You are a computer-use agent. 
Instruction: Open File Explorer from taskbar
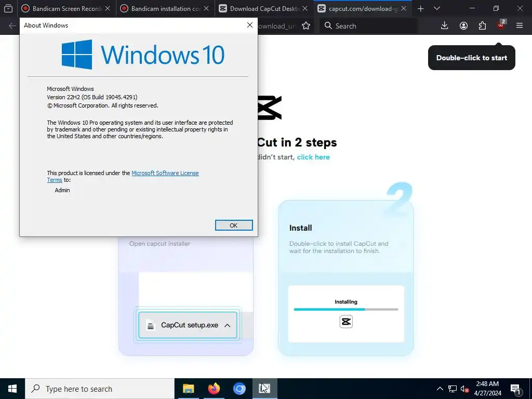tap(188, 389)
